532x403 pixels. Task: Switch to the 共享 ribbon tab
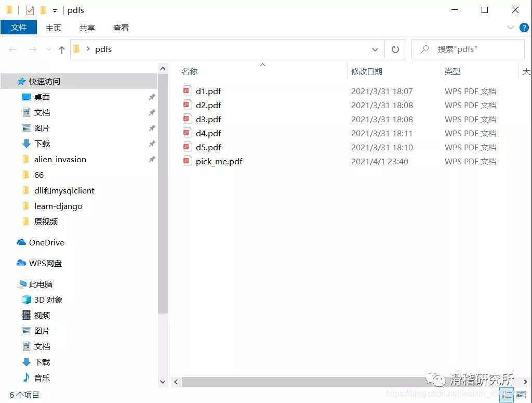pos(87,28)
